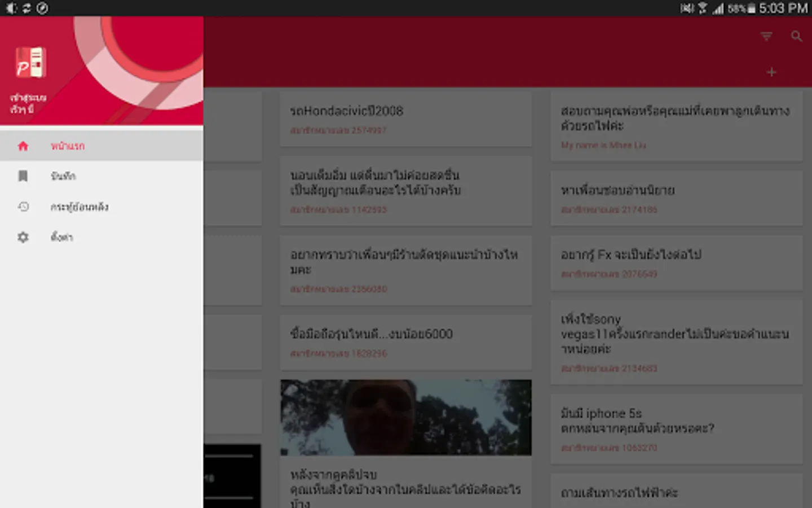Screen dimensions: 812x508
Task: Tap member number 1828296 under mobile phone topic
Action: point(338,353)
